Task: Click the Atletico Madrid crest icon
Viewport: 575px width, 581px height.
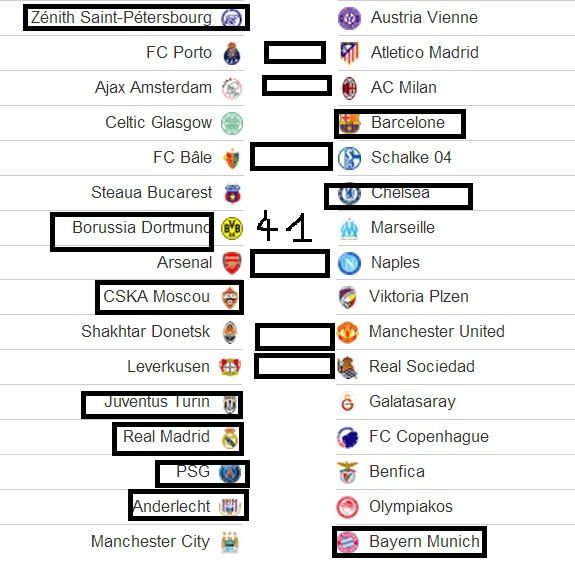Action: click(x=349, y=53)
